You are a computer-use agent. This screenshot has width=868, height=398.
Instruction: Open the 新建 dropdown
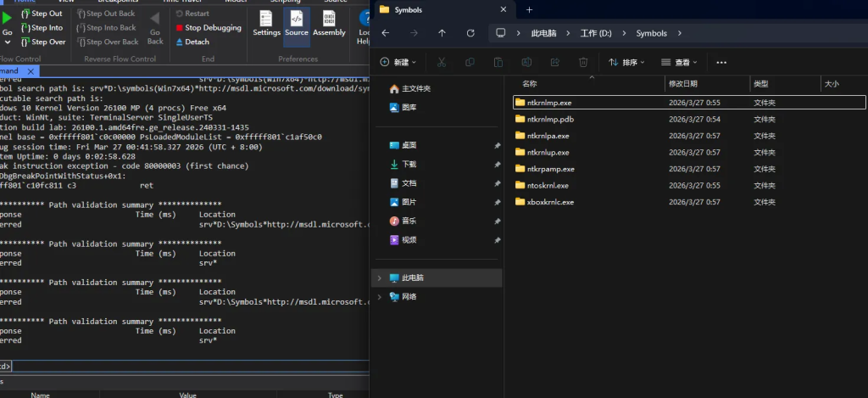pos(398,62)
